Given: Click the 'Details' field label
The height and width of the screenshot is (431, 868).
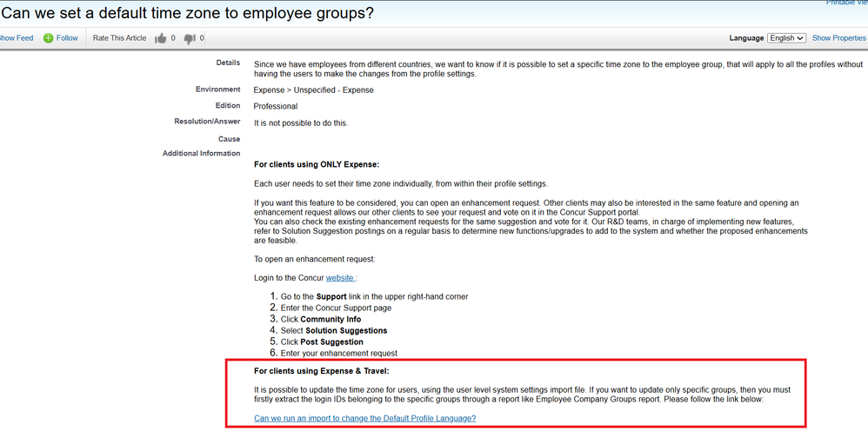Looking at the screenshot, I should pyautogui.click(x=228, y=63).
